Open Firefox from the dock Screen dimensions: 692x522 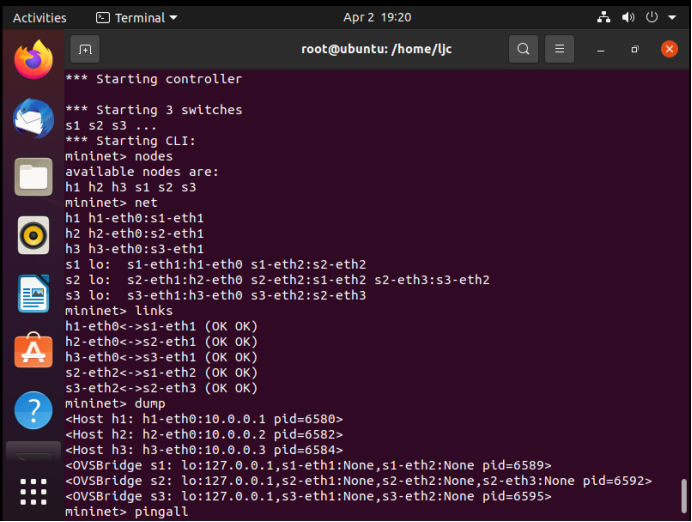tap(34, 60)
